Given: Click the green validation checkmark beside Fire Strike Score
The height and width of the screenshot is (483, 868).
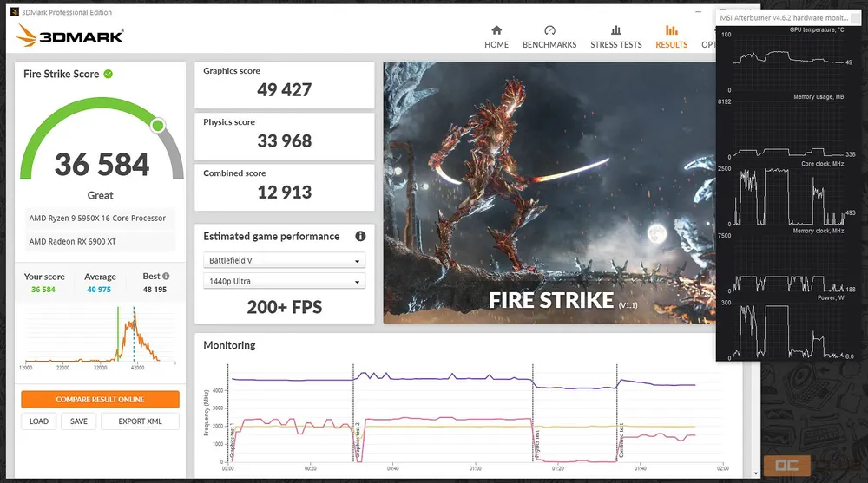Looking at the screenshot, I should pos(108,75).
